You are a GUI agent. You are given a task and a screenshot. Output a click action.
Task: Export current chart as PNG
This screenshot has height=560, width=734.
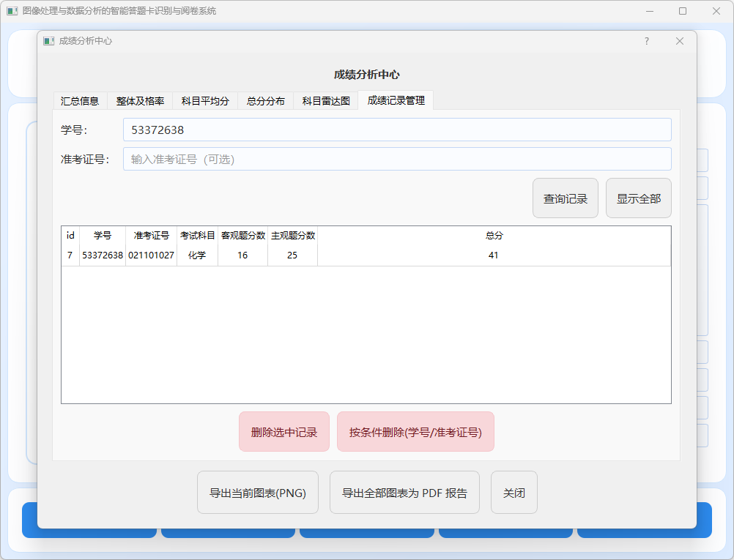(x=258, y=493)
